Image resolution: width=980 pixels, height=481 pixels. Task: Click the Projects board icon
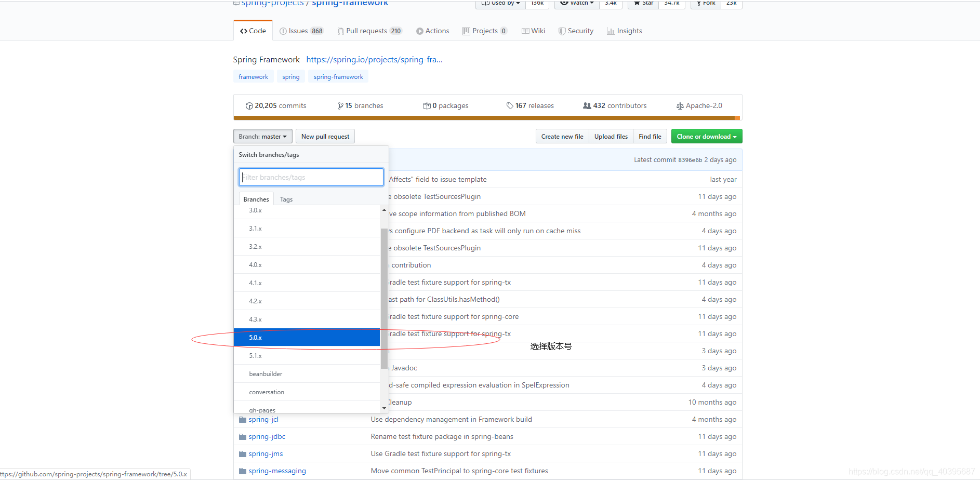pyautogui.click(x=467, y=31)
